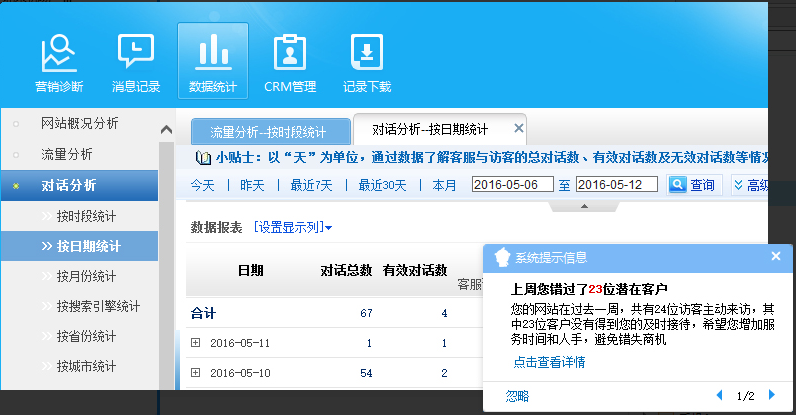Filter by 最近7天
796x415 pixels.
click(311, 185)
